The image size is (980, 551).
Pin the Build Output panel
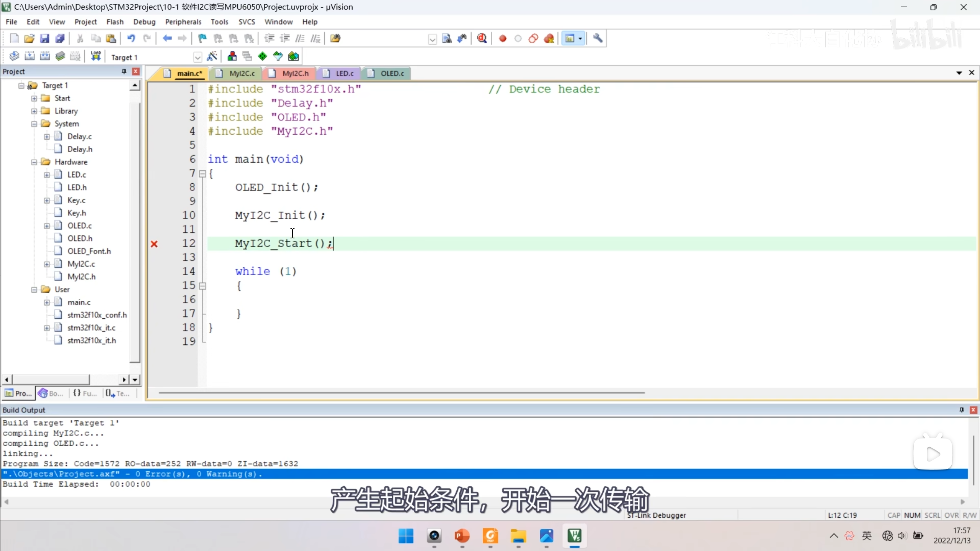click(x=961, y=410)
